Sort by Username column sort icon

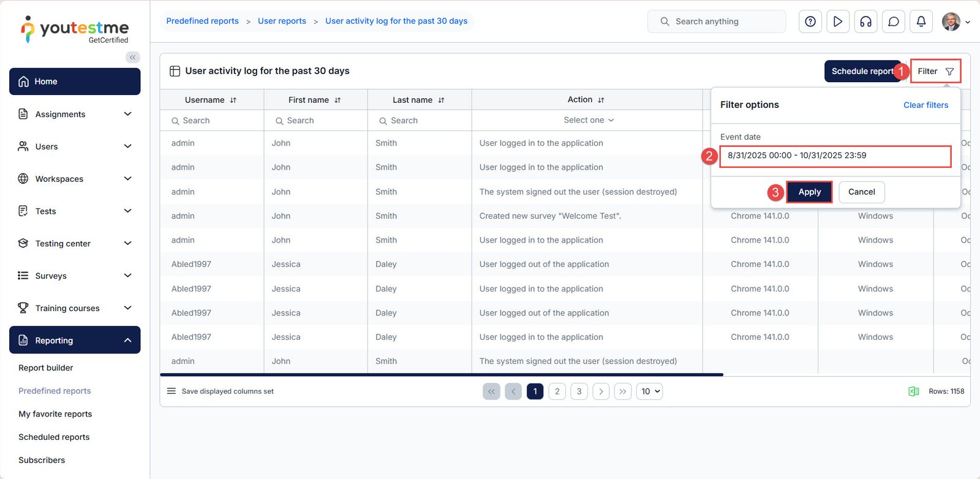233,100
